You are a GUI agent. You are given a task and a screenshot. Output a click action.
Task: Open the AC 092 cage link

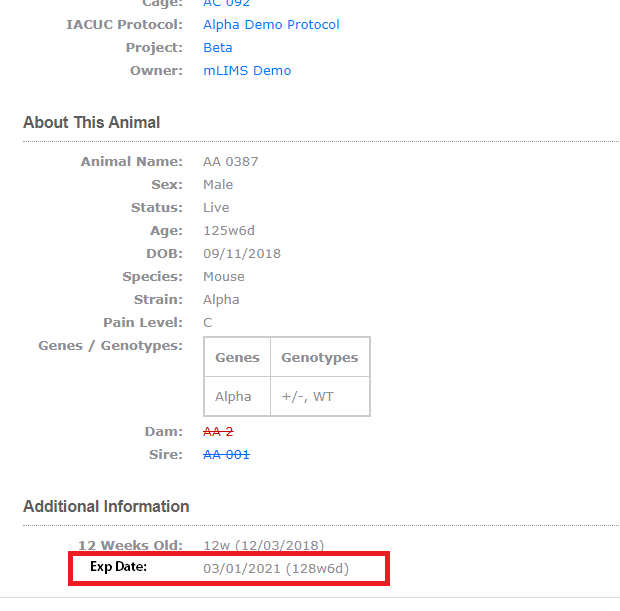[227, 4]
